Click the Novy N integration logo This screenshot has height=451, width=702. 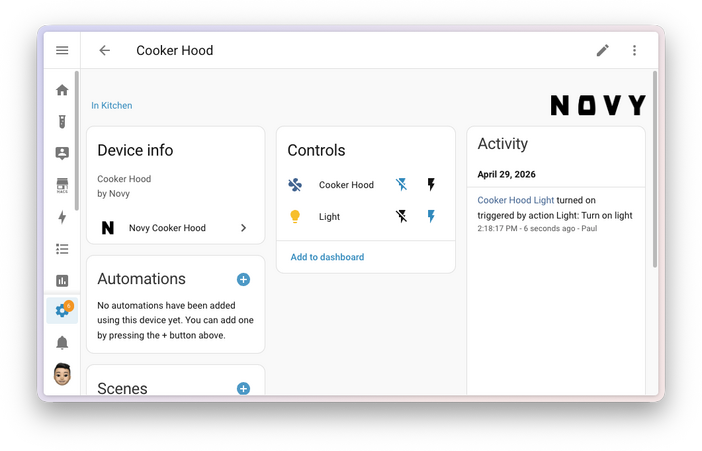pos(108,228)
